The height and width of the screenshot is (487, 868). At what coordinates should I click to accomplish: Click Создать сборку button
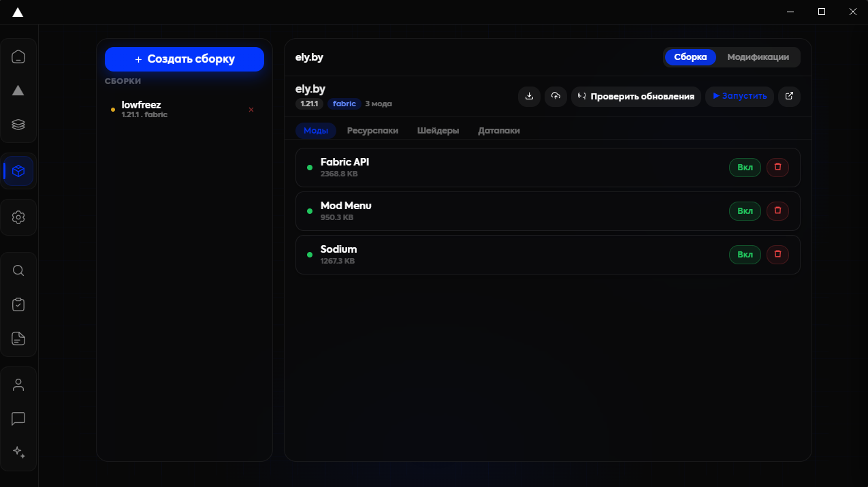click(184, 59)
